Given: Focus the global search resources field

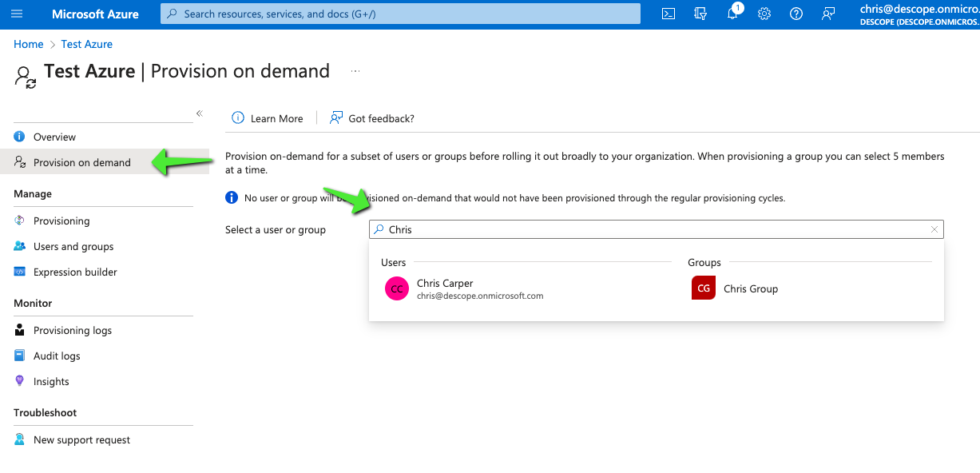Looking at the screenshot, I should point(400,14).
